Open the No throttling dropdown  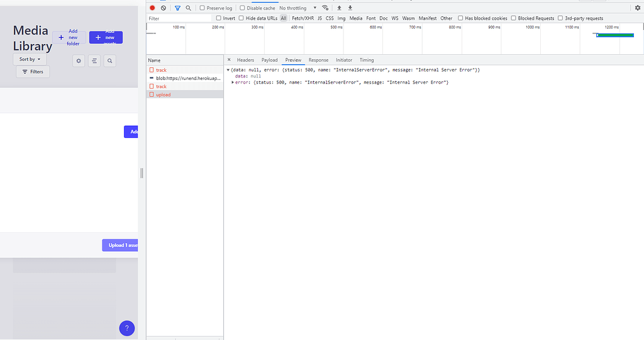coord(297,8)
